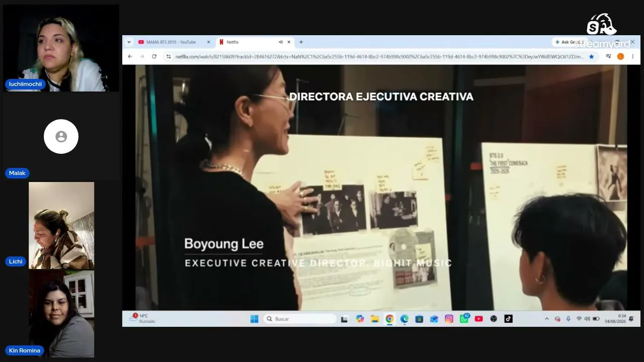Image resolution: width=644 pixels, height=362 pixels.
Task: Open Microsoft Edge from the taskbar
Action: tap(405, 319)
